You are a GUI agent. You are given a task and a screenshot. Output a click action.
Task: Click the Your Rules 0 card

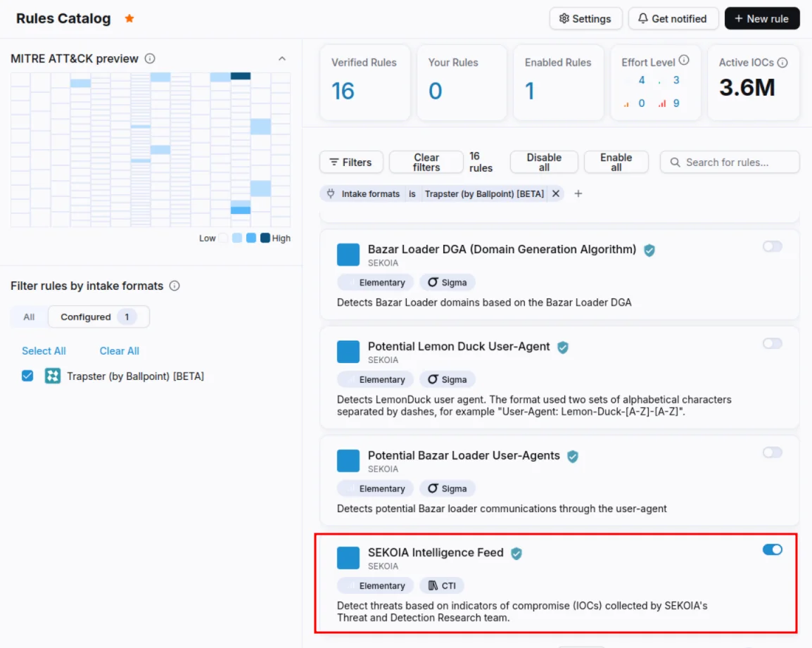tap(462, 83)
